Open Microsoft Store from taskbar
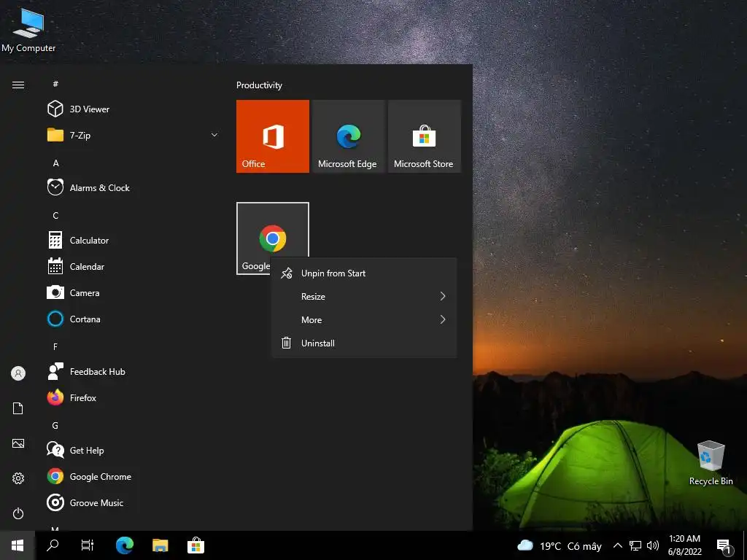The height and width of the screenshot is (560, 747). point(196,545)
